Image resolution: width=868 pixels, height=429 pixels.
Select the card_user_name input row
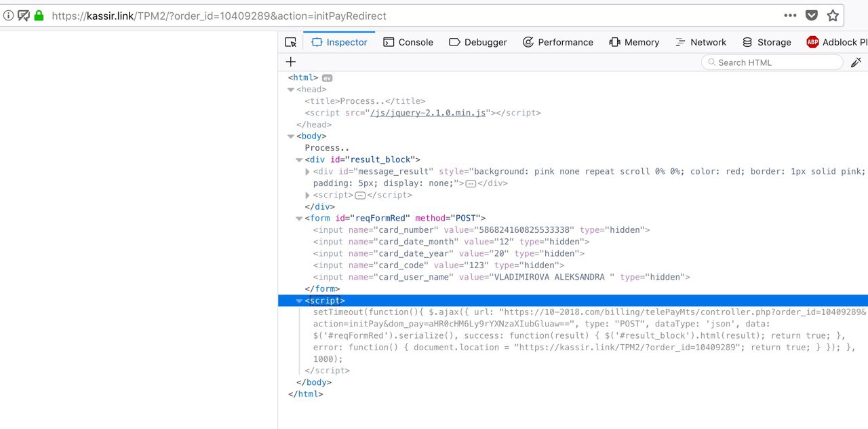pos(501,277)
